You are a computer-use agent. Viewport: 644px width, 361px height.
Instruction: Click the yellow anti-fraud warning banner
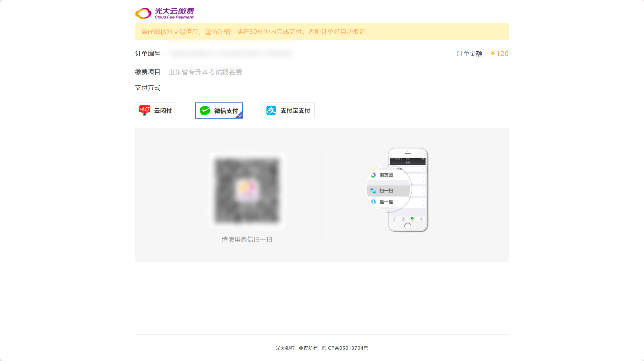click(322, 31)
